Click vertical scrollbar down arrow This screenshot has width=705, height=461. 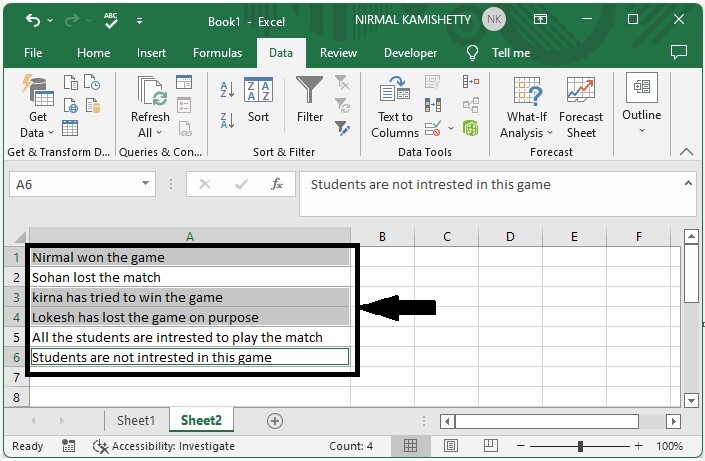pos(691,399)
